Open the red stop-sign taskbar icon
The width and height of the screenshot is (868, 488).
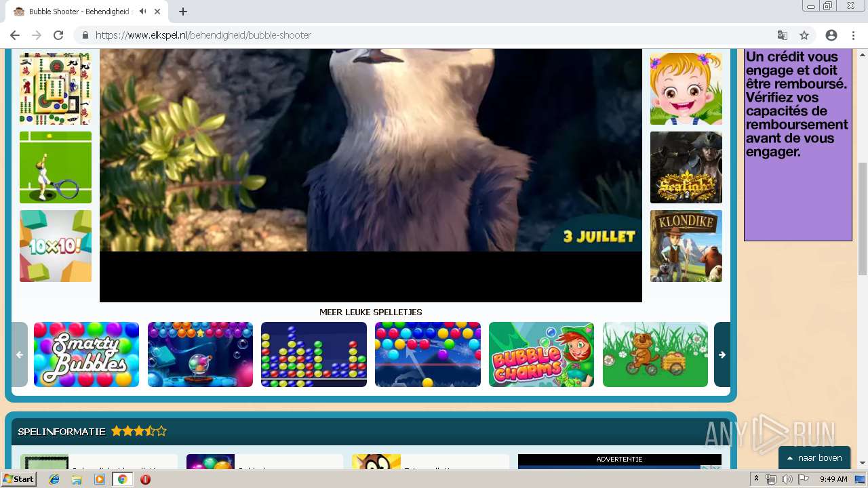coord(145,479)
